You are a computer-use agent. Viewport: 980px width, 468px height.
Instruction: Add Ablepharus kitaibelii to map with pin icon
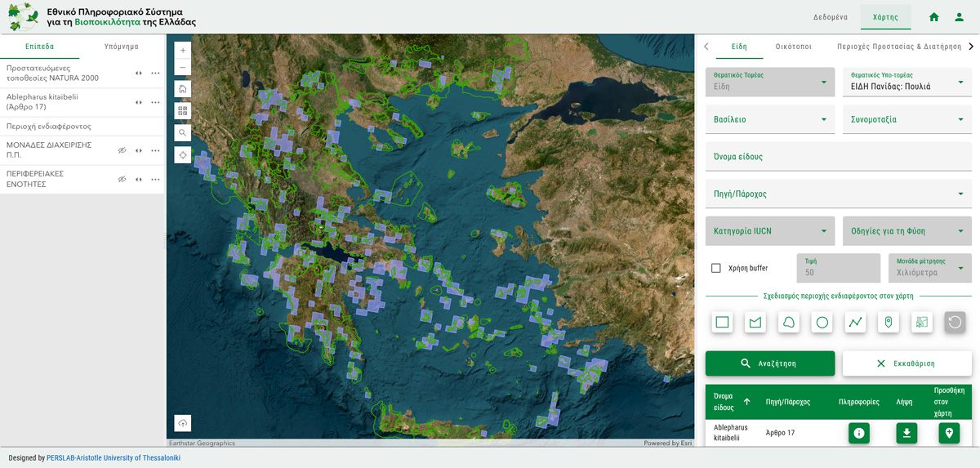pyautogui.click(x=949, y=433)
